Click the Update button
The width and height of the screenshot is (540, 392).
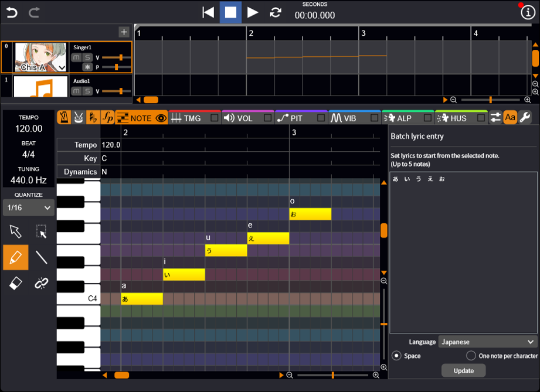pos(463,370)
